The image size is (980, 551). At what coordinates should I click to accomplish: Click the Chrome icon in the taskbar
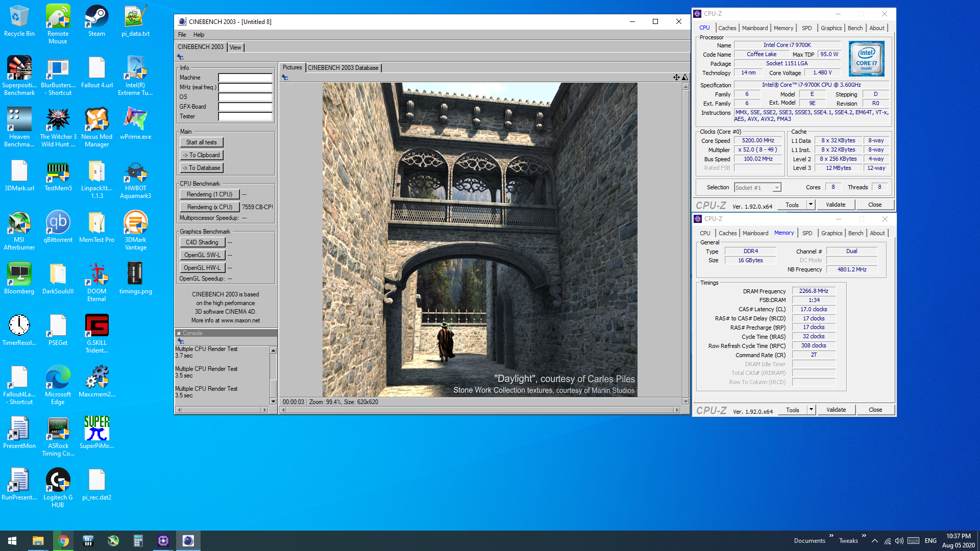coord(63,541)
